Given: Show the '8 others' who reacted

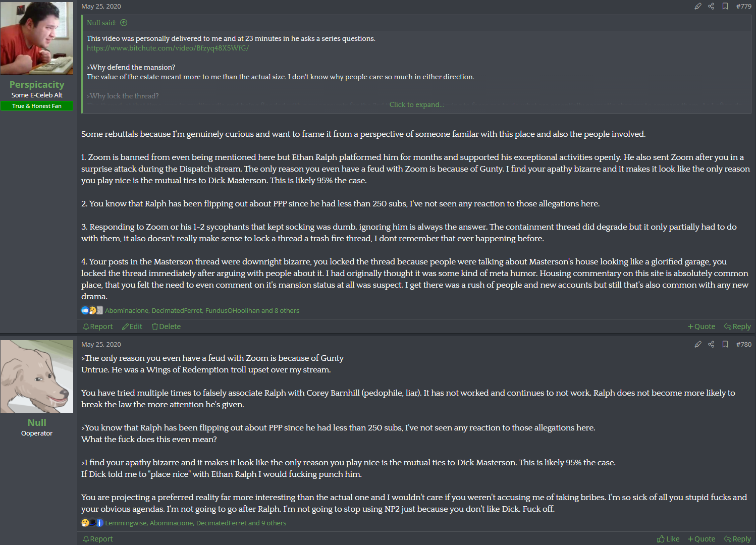Looking at the screenshot, I should pyautogui.click(x=286, y=310).
